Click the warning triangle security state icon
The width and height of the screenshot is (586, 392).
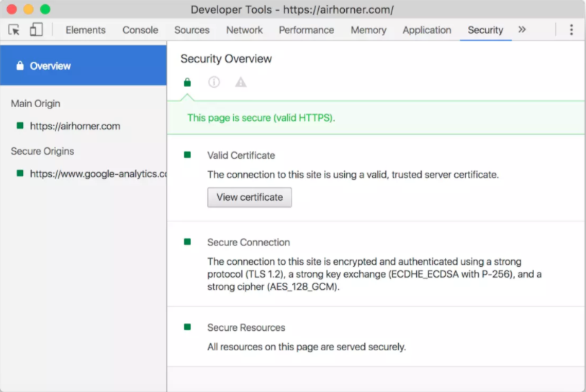(240, 82)
